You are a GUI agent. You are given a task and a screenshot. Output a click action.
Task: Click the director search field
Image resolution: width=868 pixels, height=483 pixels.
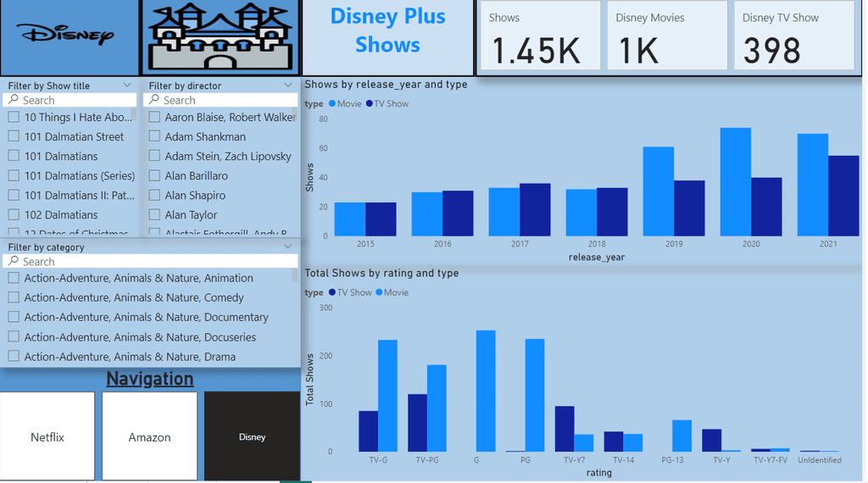tap(220, 100)
